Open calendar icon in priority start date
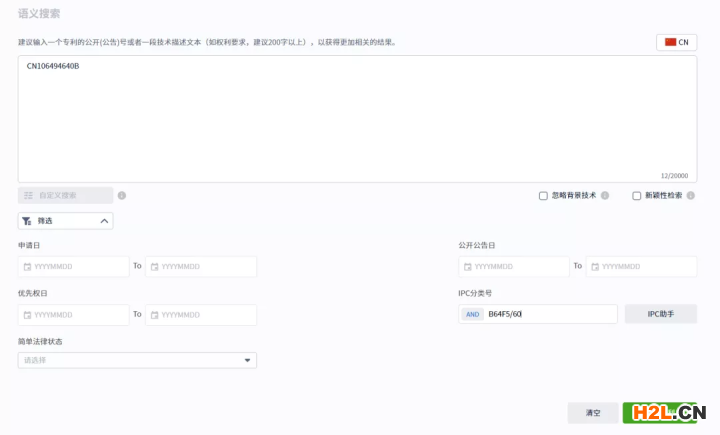 [28, 315]
